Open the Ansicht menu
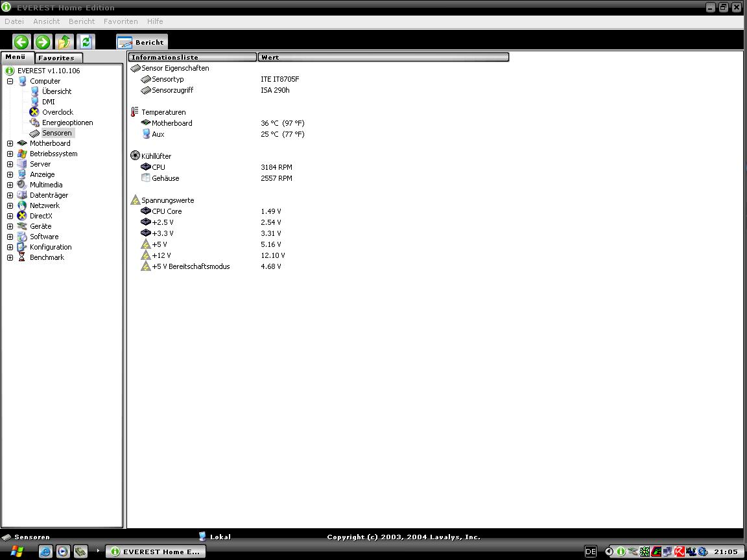Image resolution: width=747 pixels, height=560 pixels. click(47, 21)
